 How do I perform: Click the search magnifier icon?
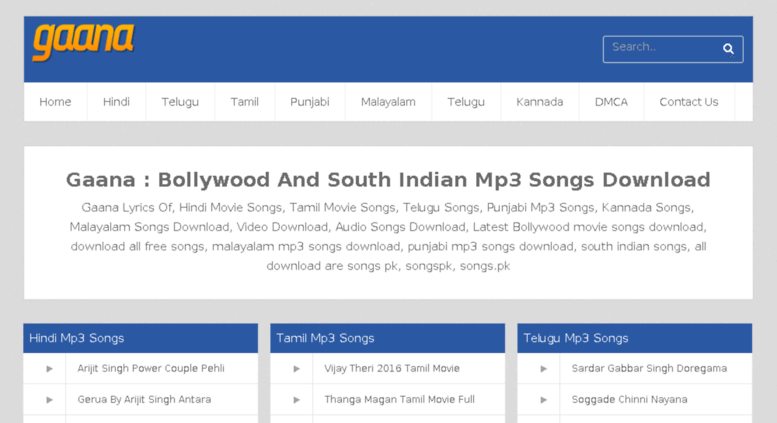coord(728,49)
